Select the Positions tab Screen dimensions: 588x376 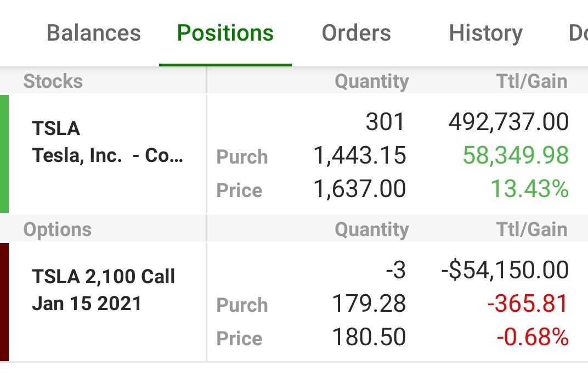(225, 33)
